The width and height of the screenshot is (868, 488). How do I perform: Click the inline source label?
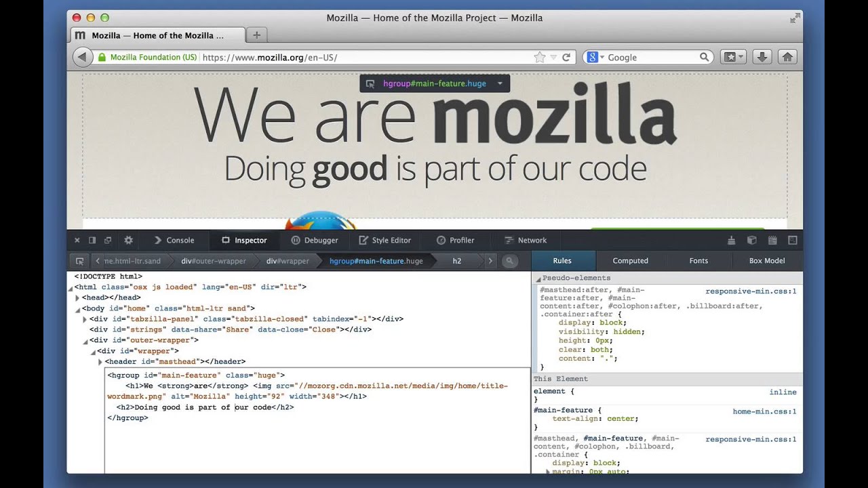tap(783, 392)
